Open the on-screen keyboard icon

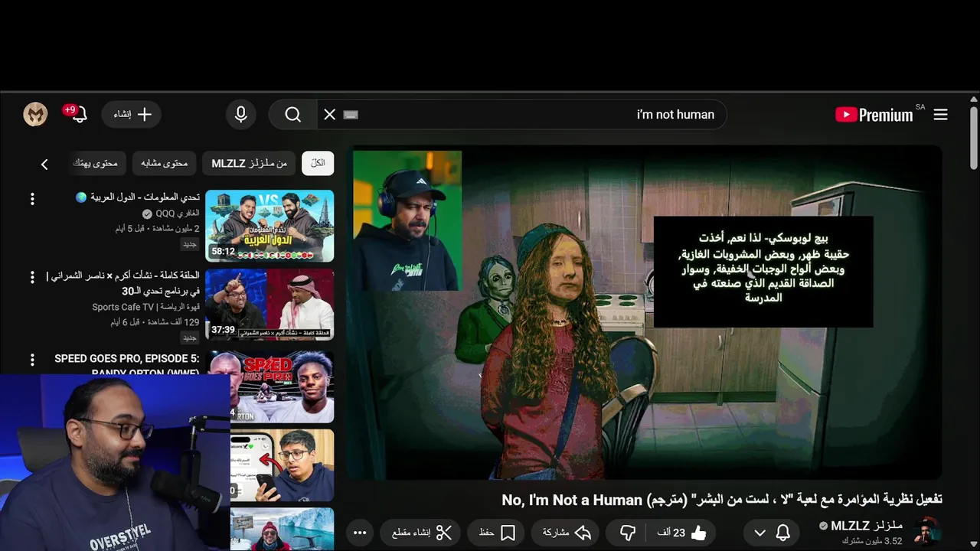click(351, 115)
